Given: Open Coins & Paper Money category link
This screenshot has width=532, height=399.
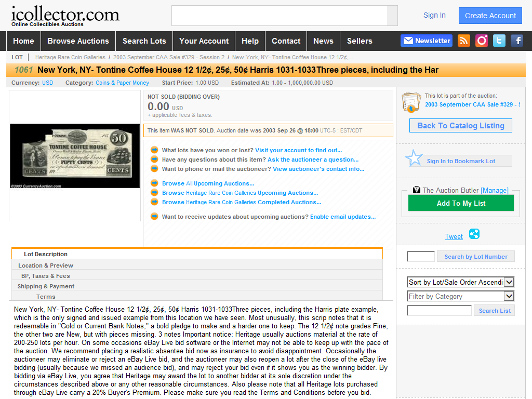Looking at the screenshot, I should click(x=122, y=83).
